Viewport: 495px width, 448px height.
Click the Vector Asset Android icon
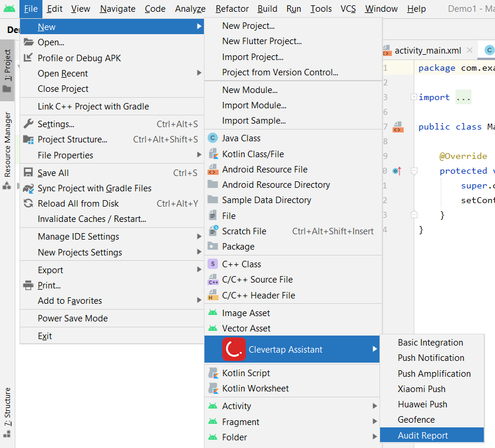click(x=213, y=328)
